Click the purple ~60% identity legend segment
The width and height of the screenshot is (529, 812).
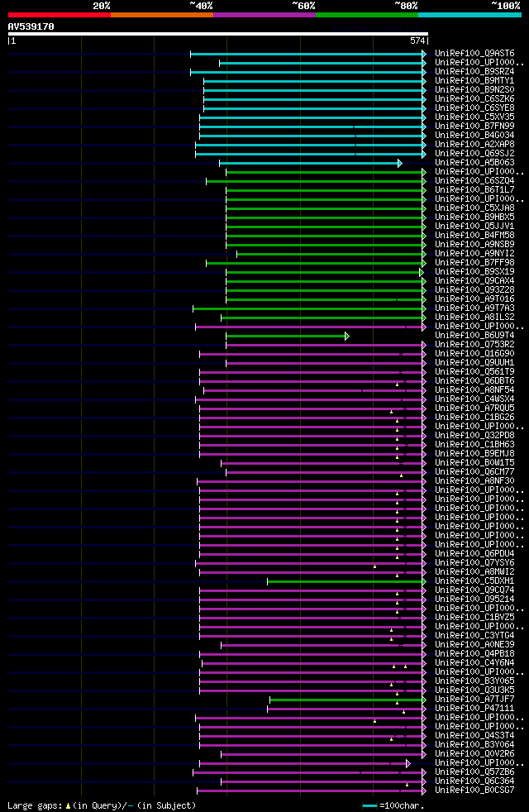coord(264,15)
